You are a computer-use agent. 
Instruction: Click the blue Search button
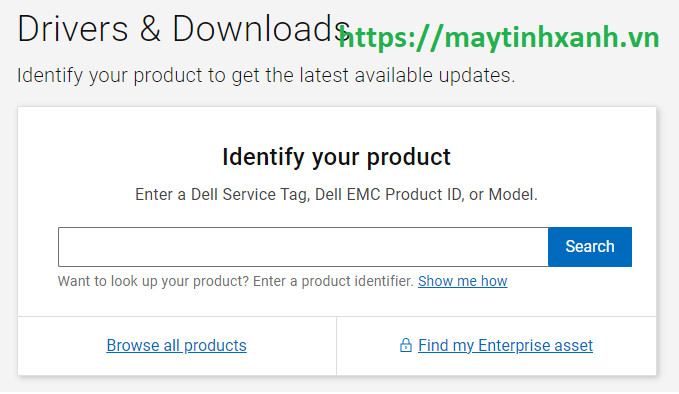(x=589, y=246)
